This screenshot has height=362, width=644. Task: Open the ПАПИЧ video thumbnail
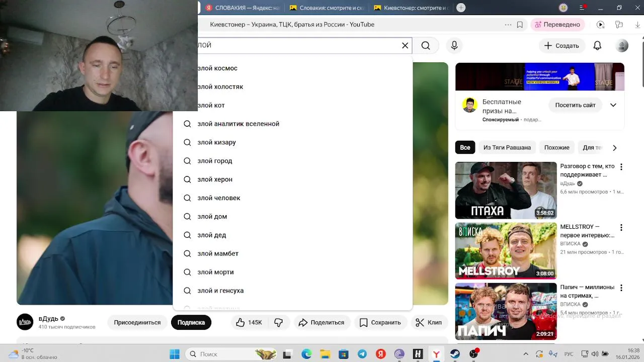(506, 311)
